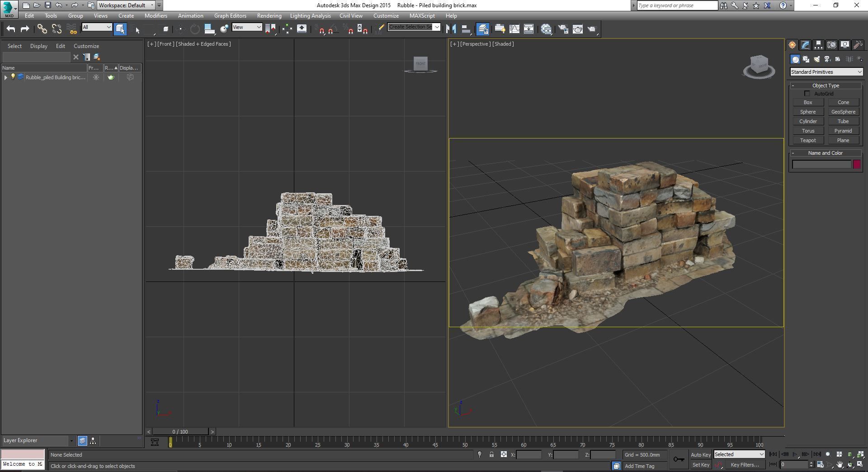Open the Curve Editor

click(x=514, y=29)
